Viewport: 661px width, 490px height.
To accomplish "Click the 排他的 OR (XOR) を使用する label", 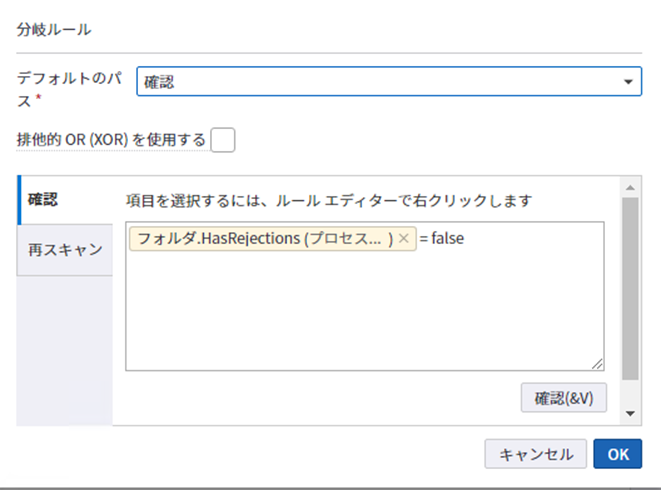I will [110, 140].
